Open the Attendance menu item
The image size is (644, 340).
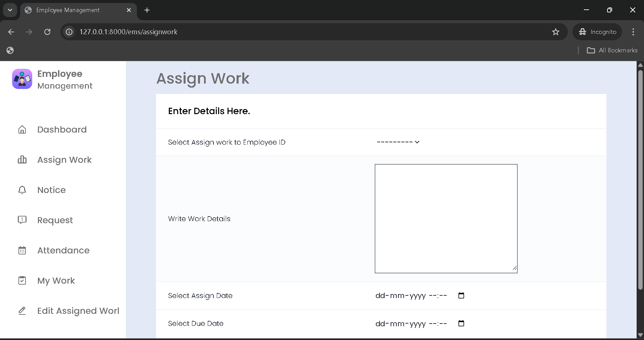(x=63, y=250)
